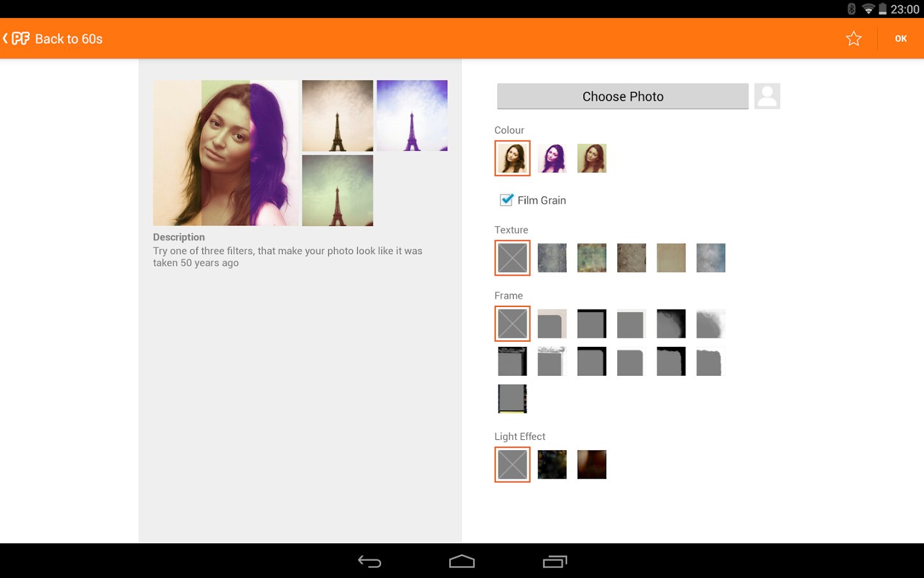Select the no-frame option
This screenshot has width=924, height=578.
[512, 323]
